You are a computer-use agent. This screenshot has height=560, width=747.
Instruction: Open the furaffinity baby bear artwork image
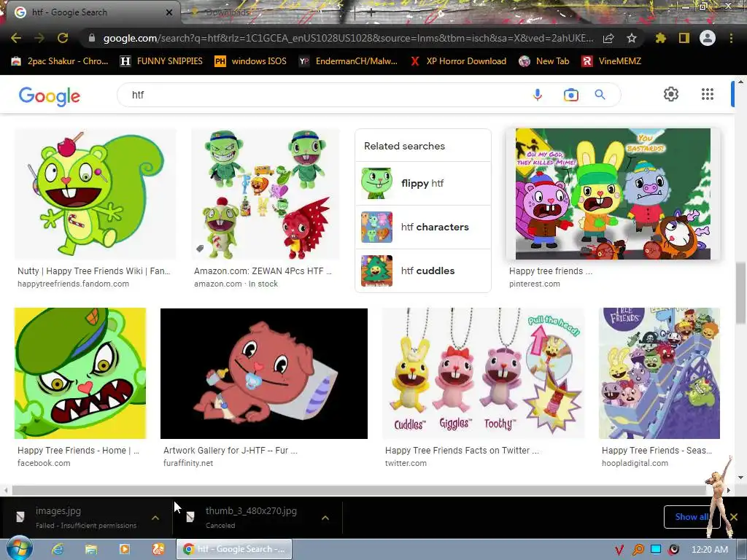(264, 373)
